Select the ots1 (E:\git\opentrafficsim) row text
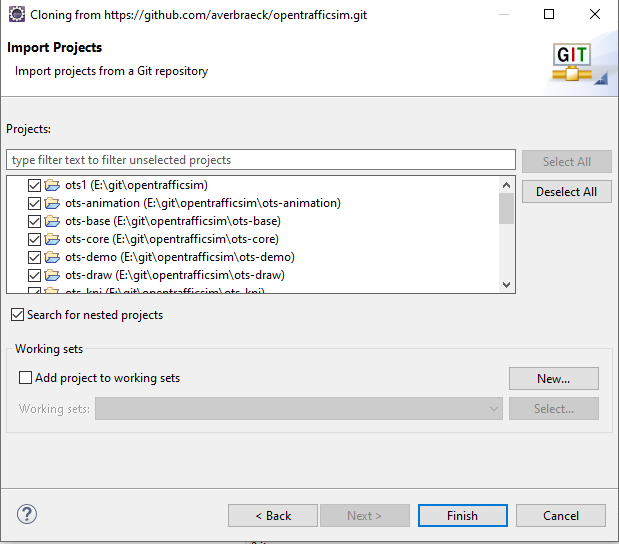Image resolution: width=619 pixels, height=544 pixels. pos(136,185)
